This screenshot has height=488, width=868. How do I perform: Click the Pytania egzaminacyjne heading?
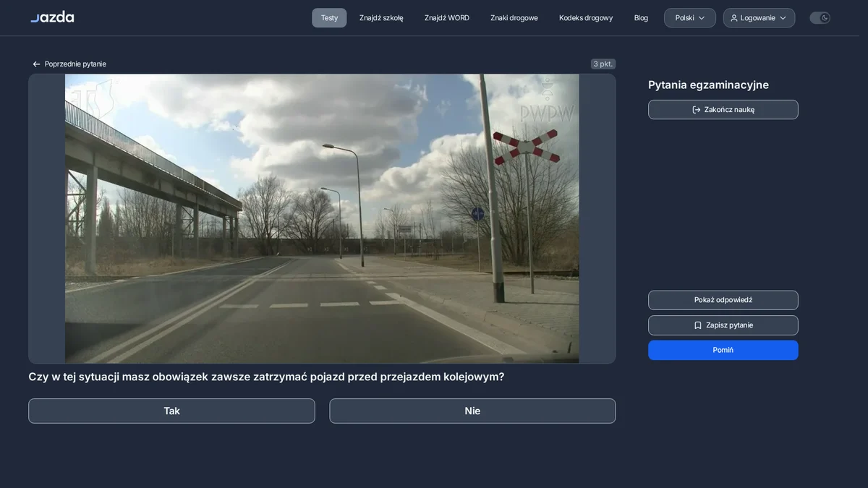(708, 85)
